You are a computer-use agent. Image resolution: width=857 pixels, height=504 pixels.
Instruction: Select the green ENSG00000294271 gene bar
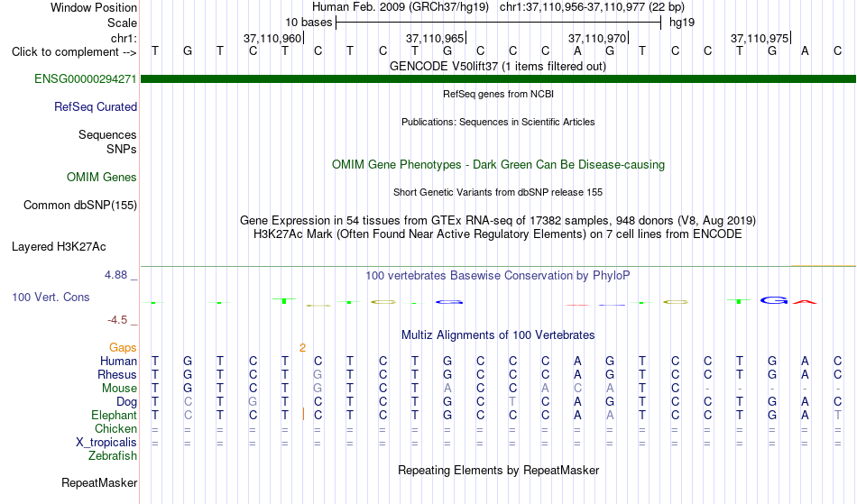(498, 79)
